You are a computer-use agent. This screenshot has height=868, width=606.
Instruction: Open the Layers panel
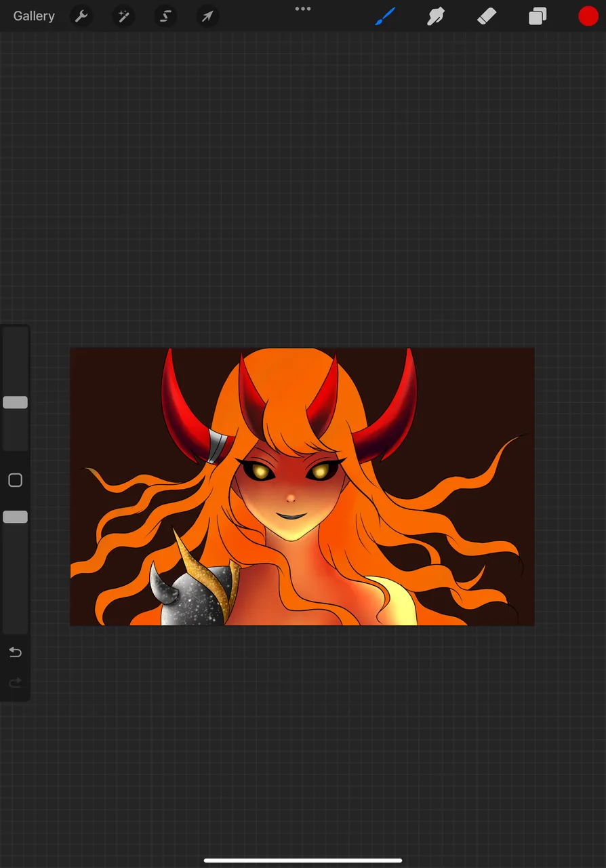[538, 16]
